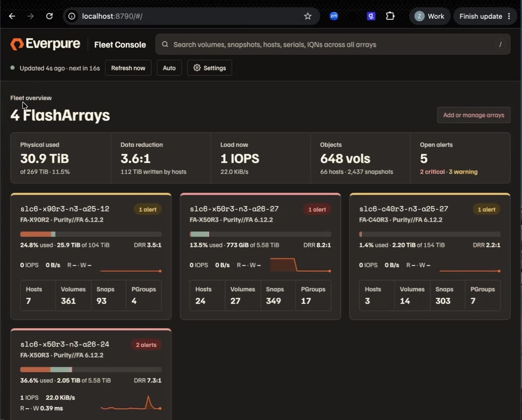This screenshot has height=420, width=522.
Task: Click Snaps 349 cell
Action: 278,296
